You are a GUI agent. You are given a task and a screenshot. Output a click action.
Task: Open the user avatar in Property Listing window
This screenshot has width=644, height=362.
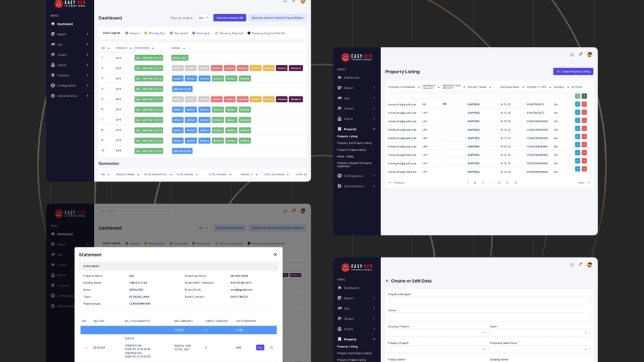click(x=590, y=54)
